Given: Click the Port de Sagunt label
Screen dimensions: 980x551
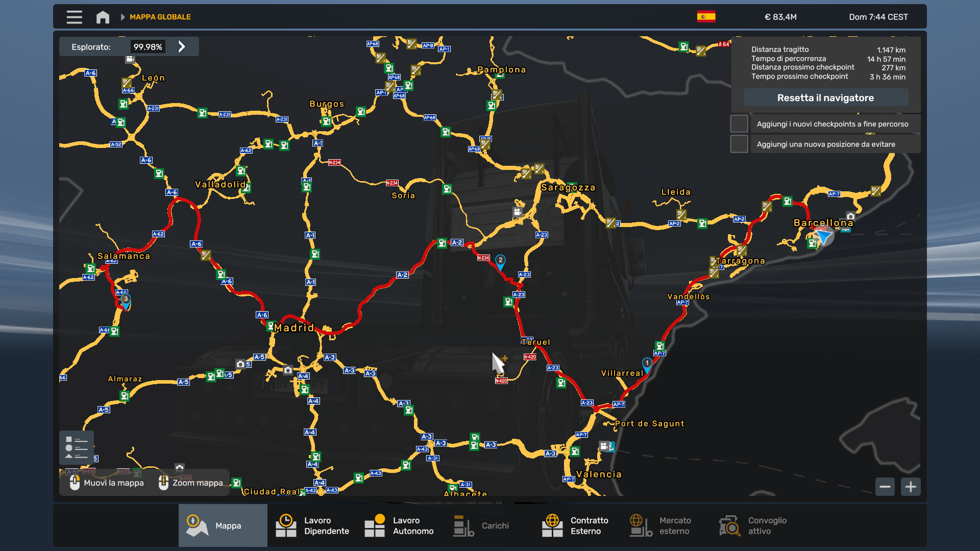Looking at the screenshot, I should point(650,423).
